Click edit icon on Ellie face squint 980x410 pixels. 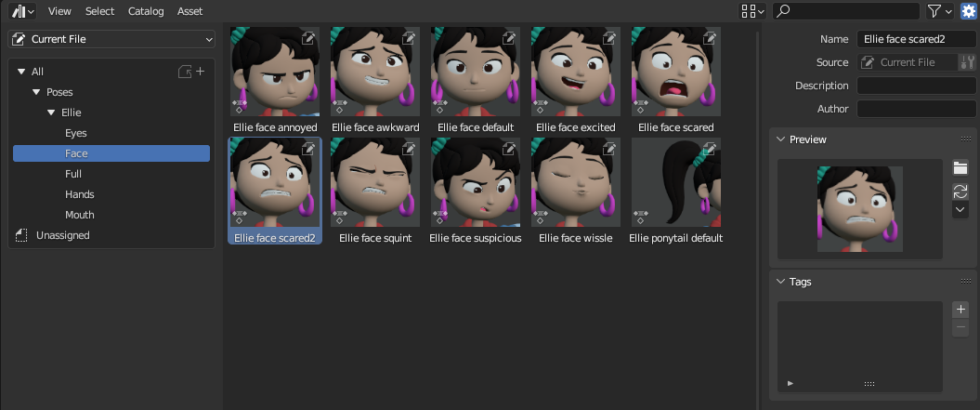[x=408, y=149]
